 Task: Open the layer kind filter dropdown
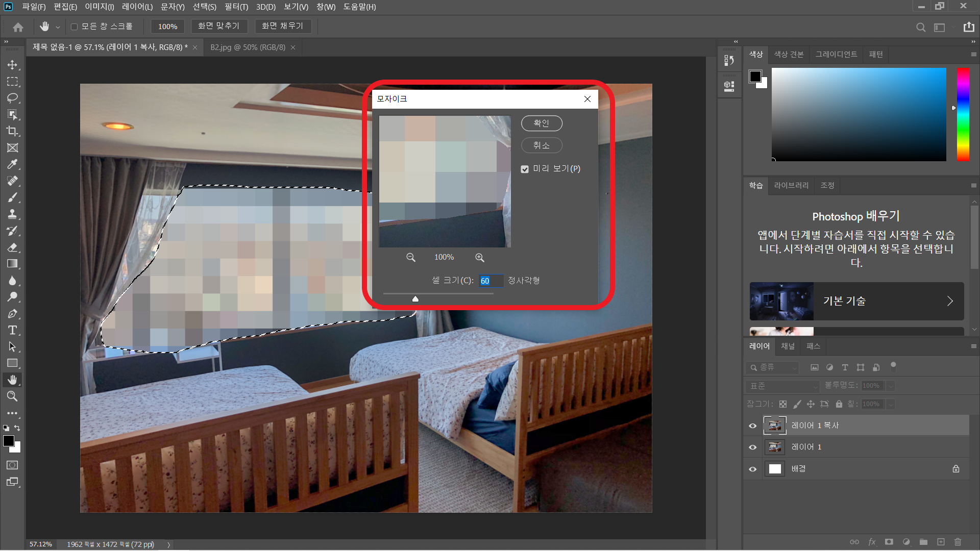(x=772, y=367)
